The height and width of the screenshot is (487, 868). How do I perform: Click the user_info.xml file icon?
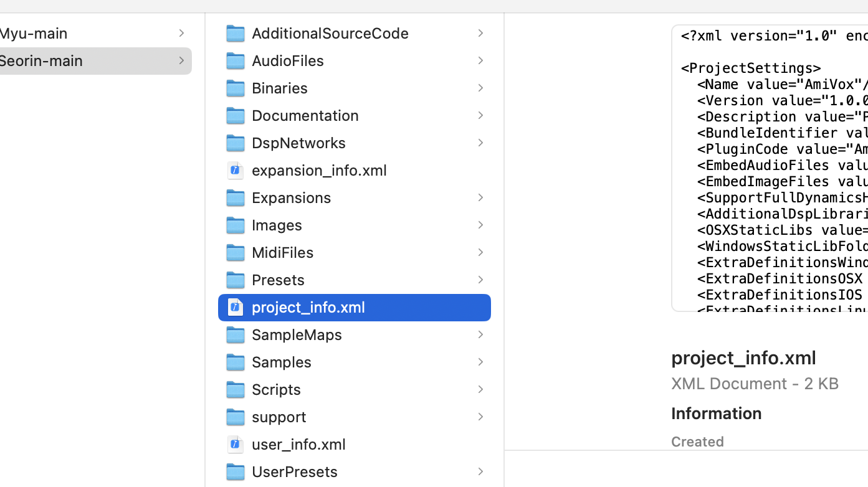coord(235,444)
